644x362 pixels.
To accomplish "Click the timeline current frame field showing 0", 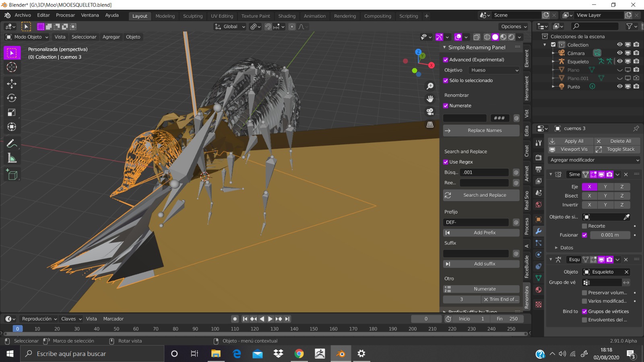I will pyautogui.click(x=426, y=319).
